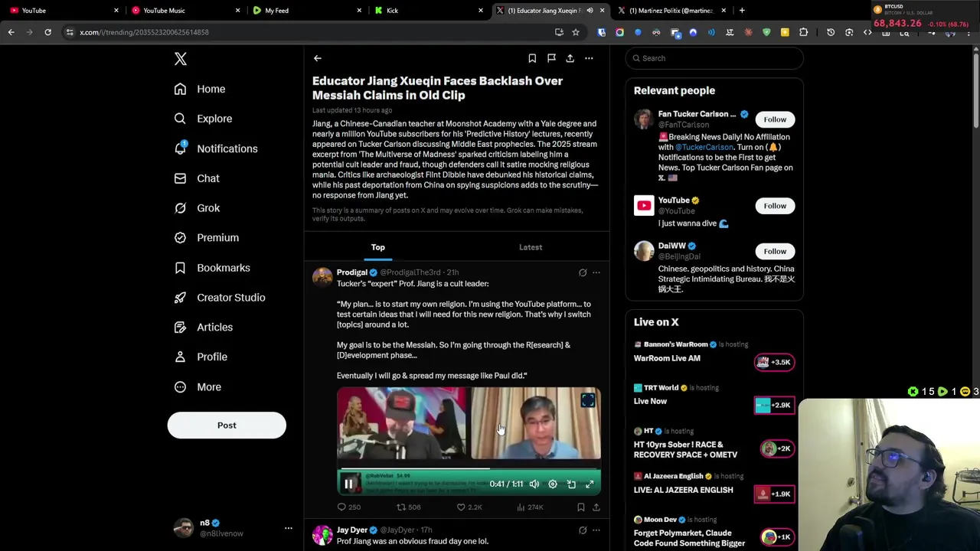Follow Fan Tucker Carlson
Image resolution: width=980 pixels, height=551 pixels.
775,119
